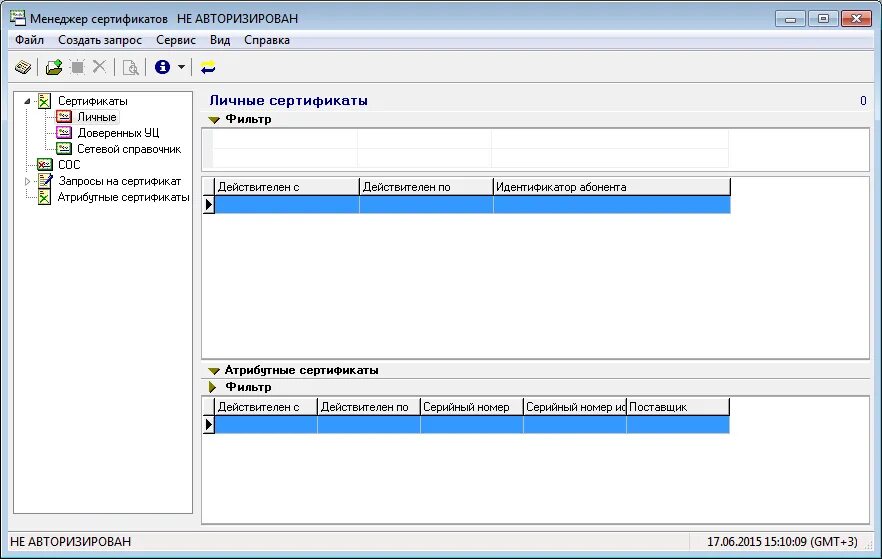Sort by Действителен по in personal certificates

click(x=426, y=187)
